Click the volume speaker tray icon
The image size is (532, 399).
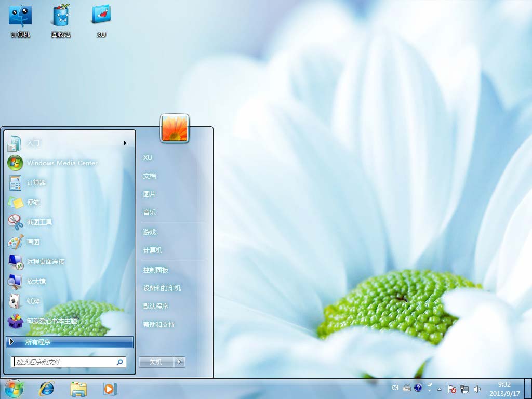(x=477, y=389)
